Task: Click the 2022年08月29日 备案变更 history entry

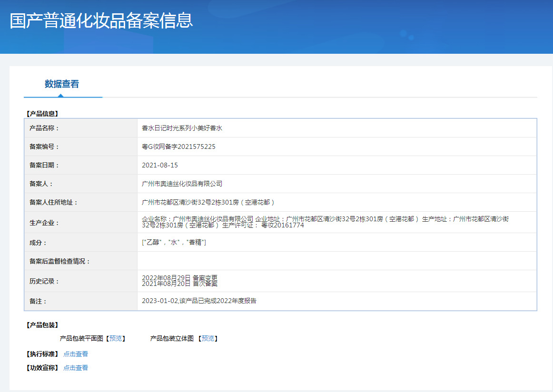Action: tap(179, 278)
